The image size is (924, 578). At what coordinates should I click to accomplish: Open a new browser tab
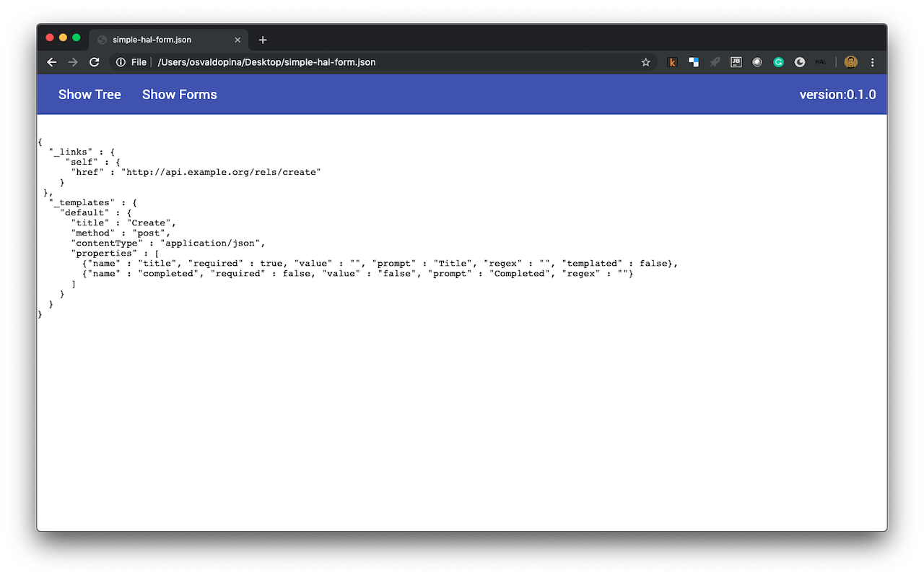[x=263, y=40]
